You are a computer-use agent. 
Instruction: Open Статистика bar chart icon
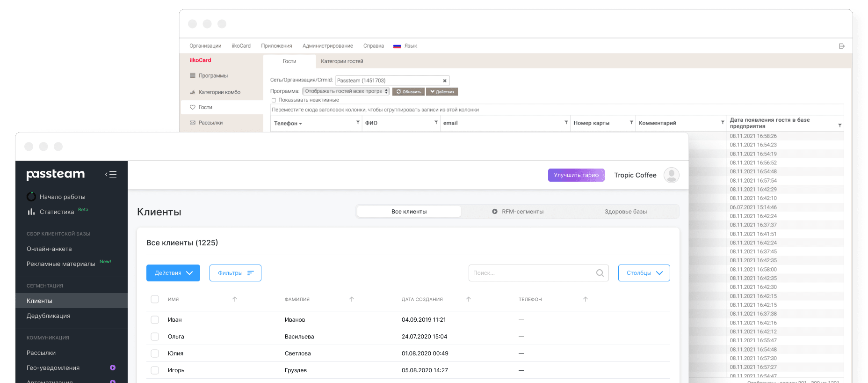pos(31,212)
